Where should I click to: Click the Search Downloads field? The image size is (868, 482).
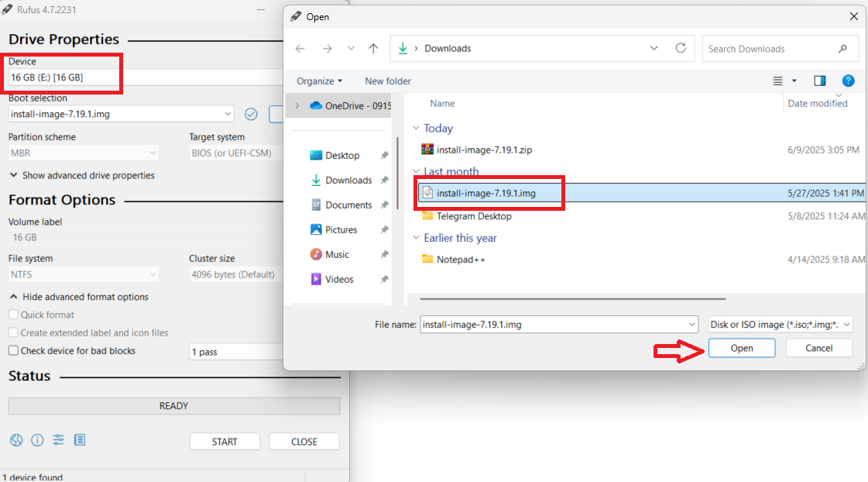tap(770, 49)
